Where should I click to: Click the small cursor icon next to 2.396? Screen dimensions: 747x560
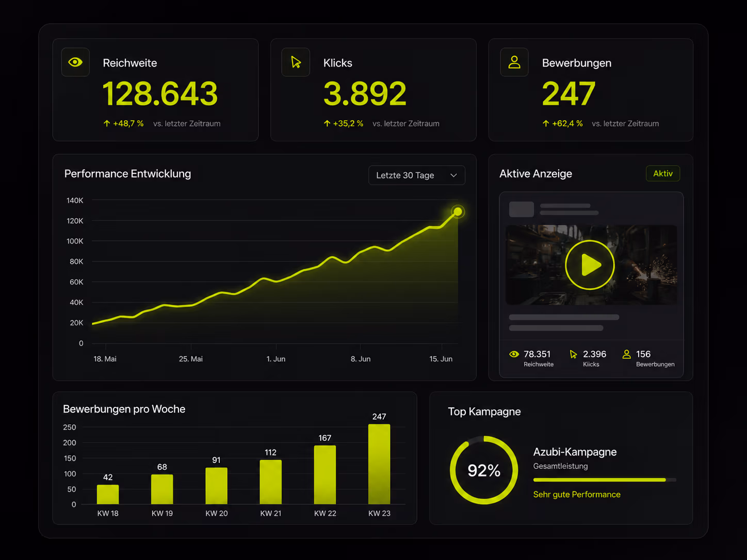573,354
